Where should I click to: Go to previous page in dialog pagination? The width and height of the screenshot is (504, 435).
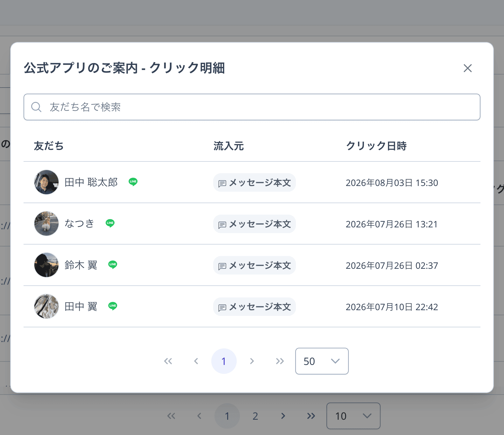(x=196, y=361)
